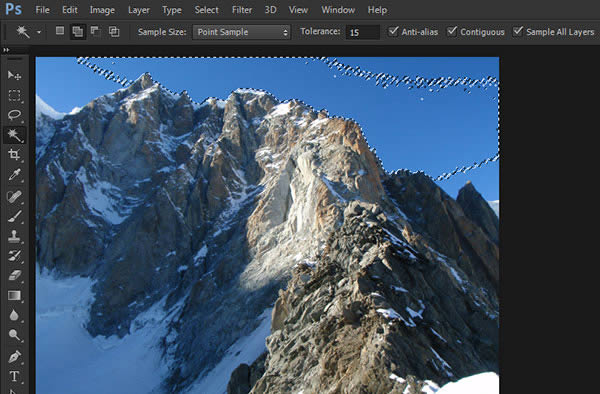Select the Lasso tool

tap(14, 115)
